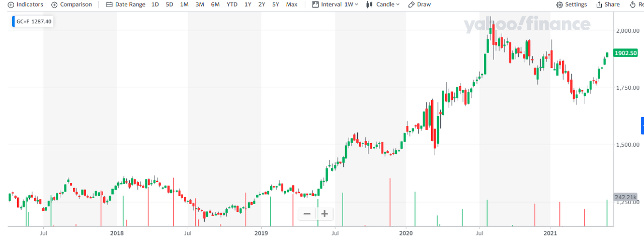Image resolution: width=644 pixels, height=242 pixels.
Task: Click the Share upload icon
Action: point(599,5)
